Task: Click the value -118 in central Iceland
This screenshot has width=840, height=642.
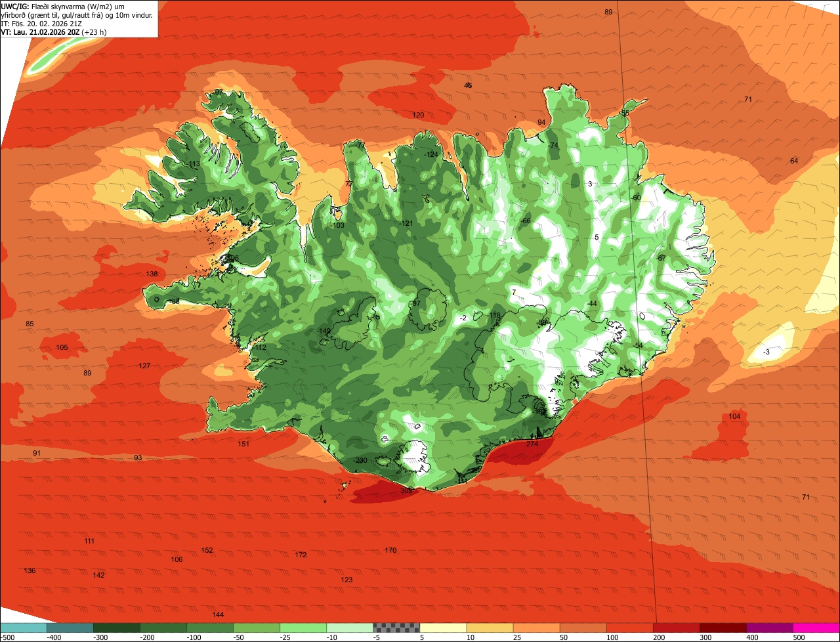Action: [493, 316]
